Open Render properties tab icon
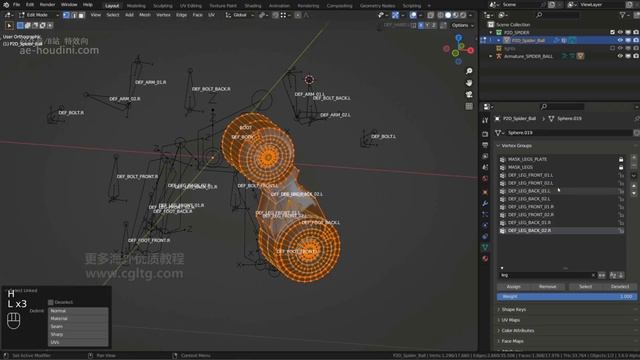Viewport: 640px width, 360px height. pyautogui.click(x=485, y=134)
